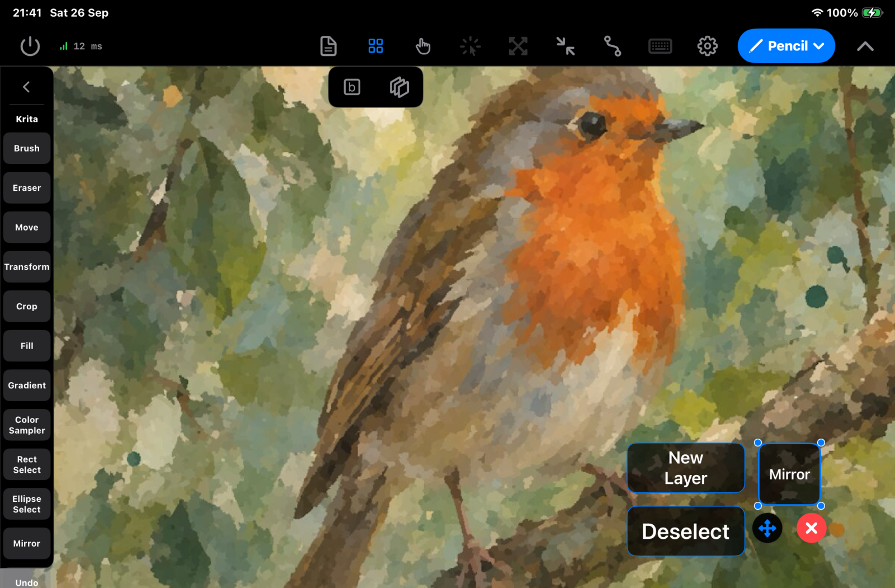
Task: Open the Pencil mode dropdown
Action: (x=786, y=46)
